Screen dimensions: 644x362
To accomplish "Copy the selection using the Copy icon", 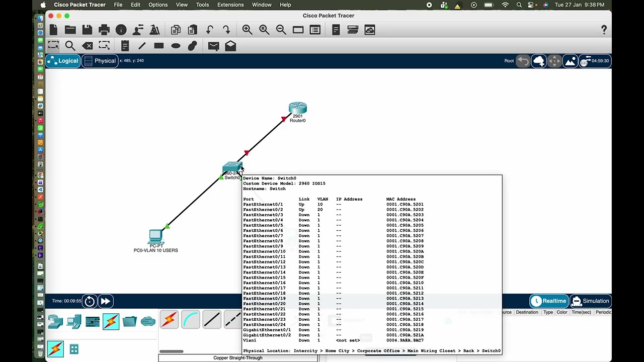I will click(176, 30).
